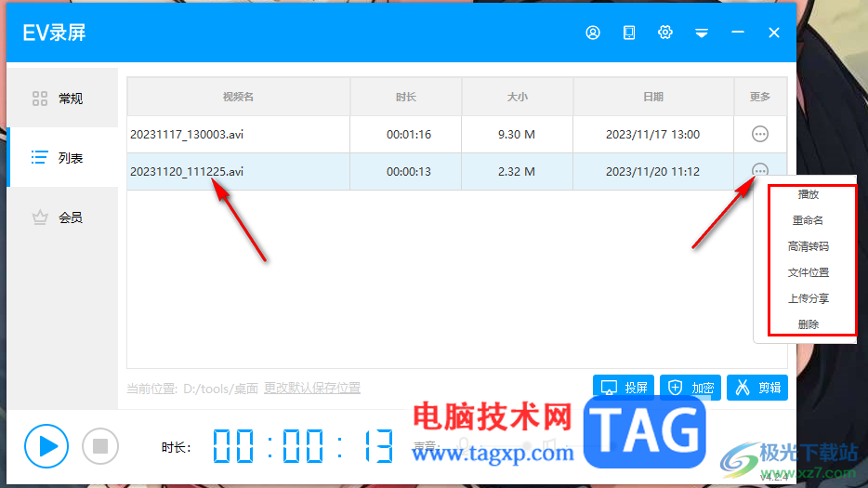
Task: Click the 投屏 button
Action: [624, 388]
